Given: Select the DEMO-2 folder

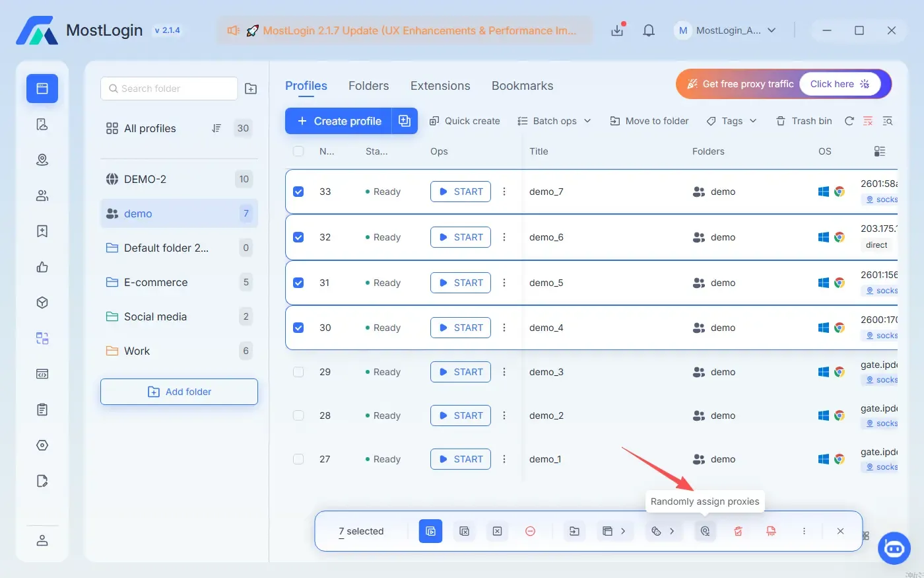Looking at the screenshot, I should 179,179.
